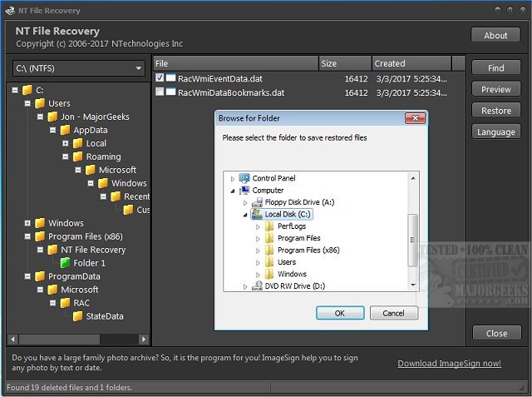Collapse the Users node in main tree
Image resolution: width=532 pixels, height=397 pixels.
[x=27, y=103]
